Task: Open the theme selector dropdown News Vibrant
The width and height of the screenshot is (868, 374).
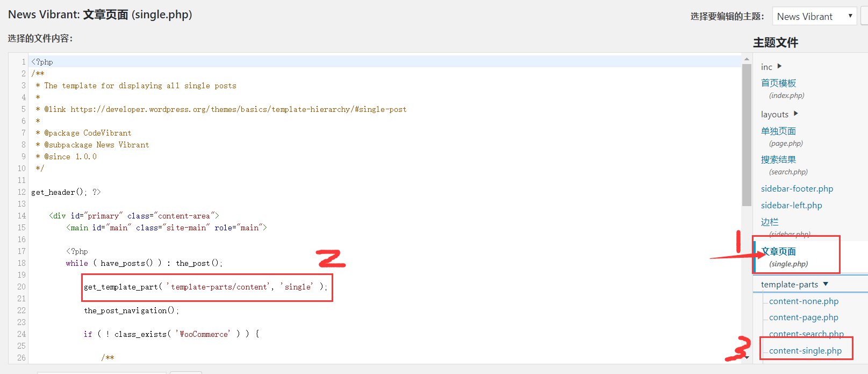Action: (x=814, y=16)
